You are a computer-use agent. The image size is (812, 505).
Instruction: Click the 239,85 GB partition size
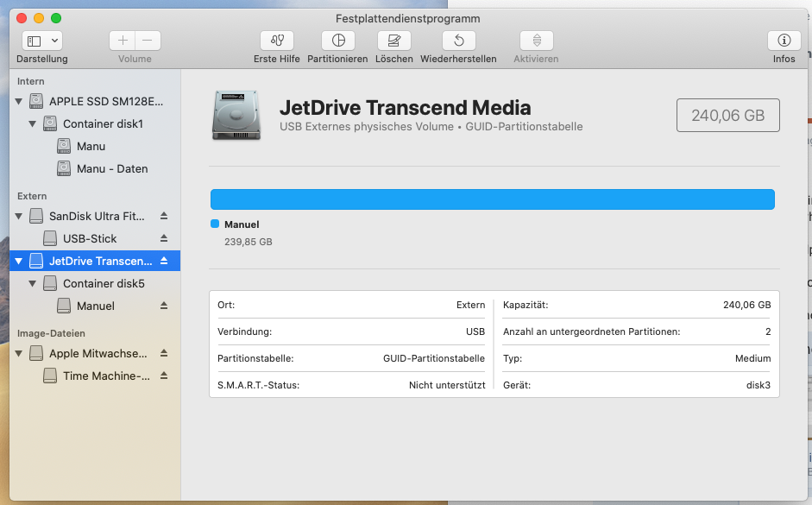coord(248,242)
